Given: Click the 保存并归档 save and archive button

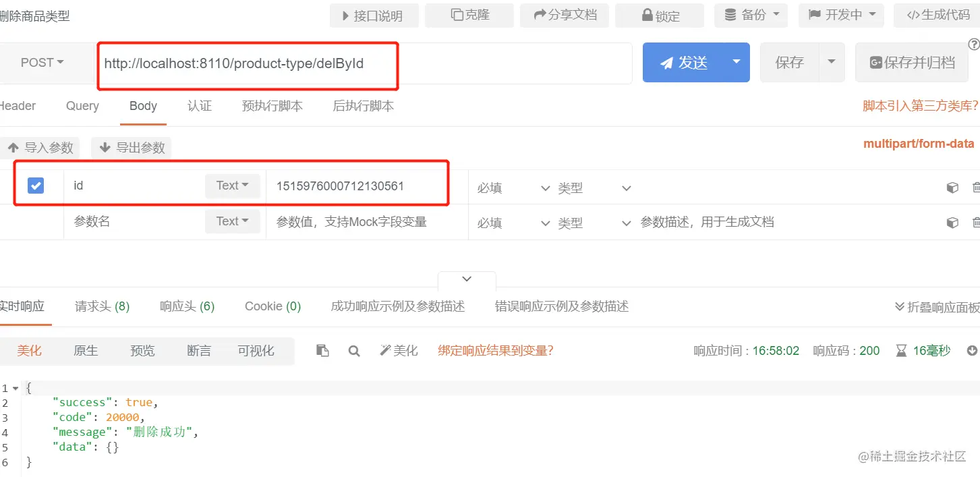Looking at the screenshot, I should [x=912, y=63].
